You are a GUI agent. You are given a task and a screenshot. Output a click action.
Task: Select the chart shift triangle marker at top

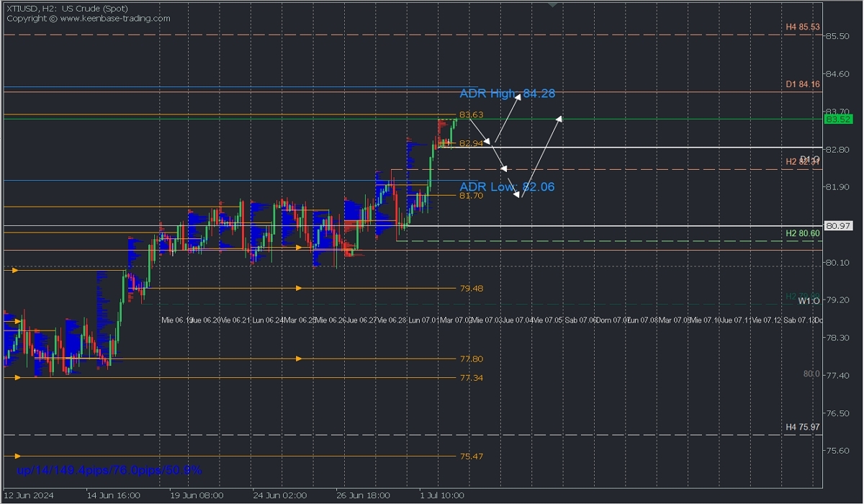552,4
